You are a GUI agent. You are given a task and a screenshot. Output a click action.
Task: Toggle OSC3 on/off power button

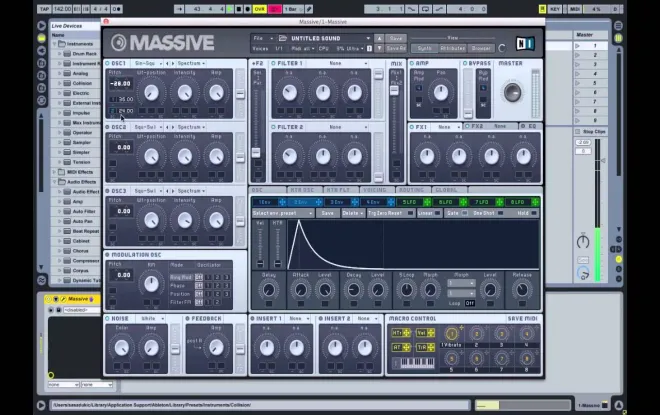coord(108,191)
